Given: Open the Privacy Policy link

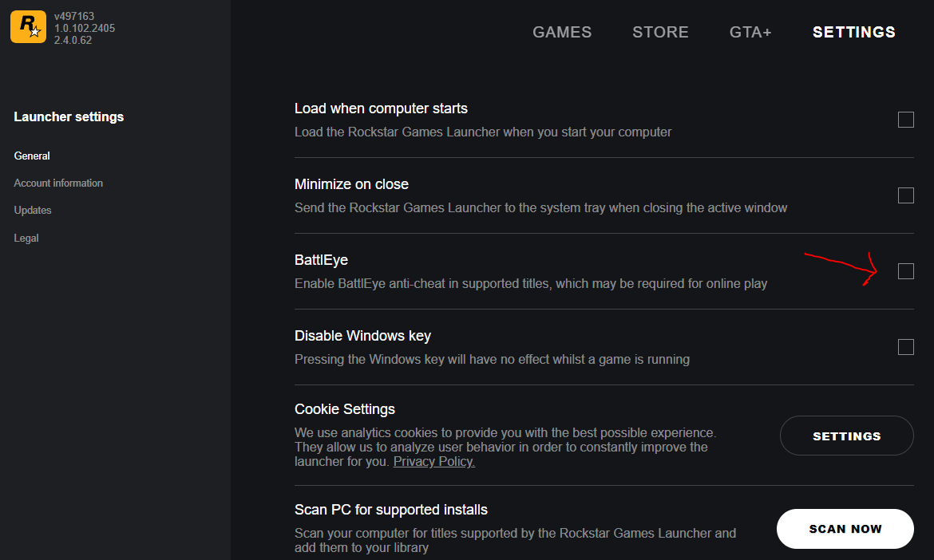Looking at the screenshot, I should point(433,462).
